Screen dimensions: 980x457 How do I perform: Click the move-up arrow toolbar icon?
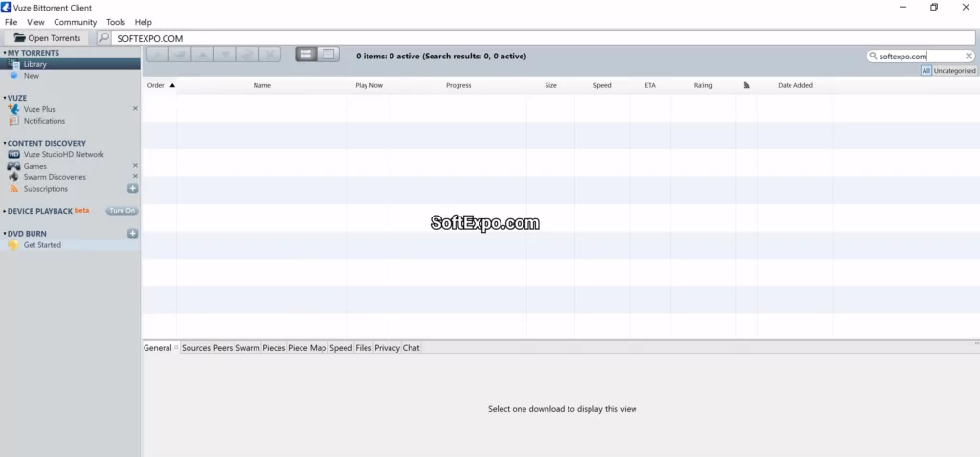tap(203, 55)
